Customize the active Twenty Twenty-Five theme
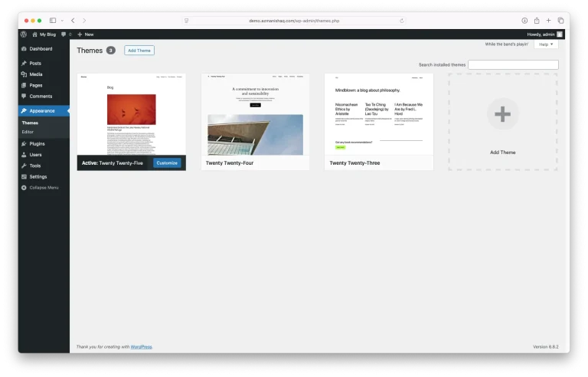Viewport: 588px width, 377px height. [x=167, y=163]
